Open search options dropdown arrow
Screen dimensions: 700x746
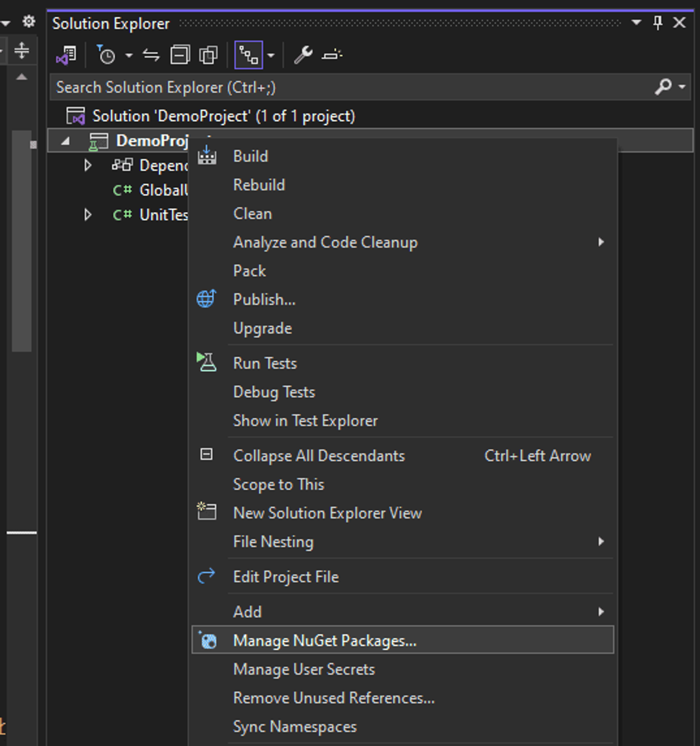click(681, 87)
